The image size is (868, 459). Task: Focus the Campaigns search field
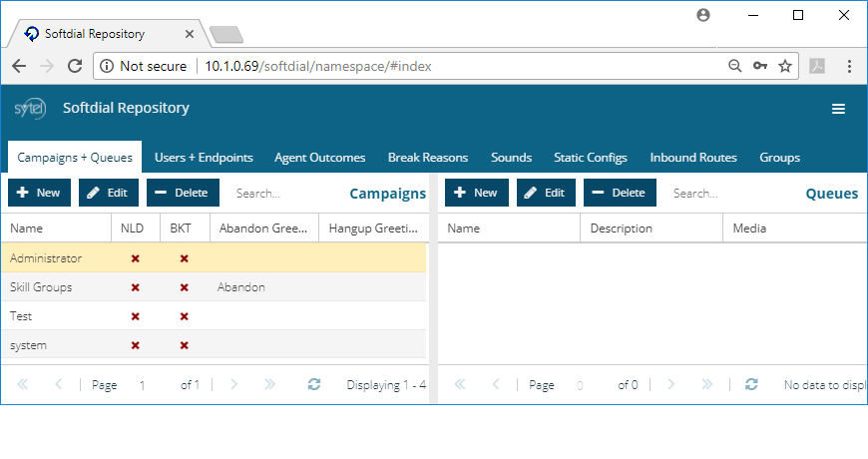tap(282, 194)
